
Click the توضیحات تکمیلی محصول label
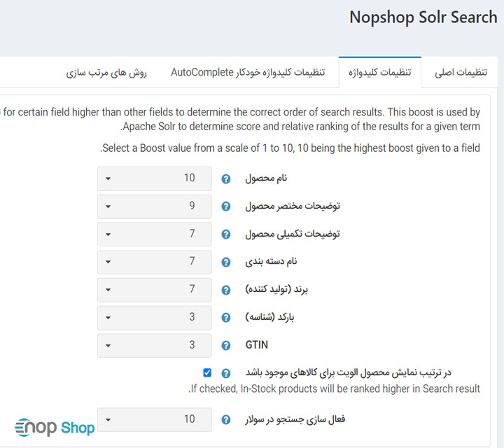click(293, 234)
